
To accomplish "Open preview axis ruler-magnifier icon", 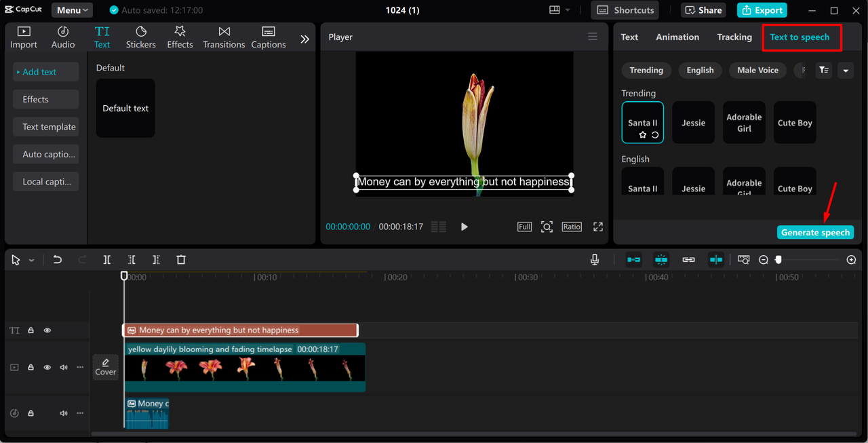I will 744,260.
